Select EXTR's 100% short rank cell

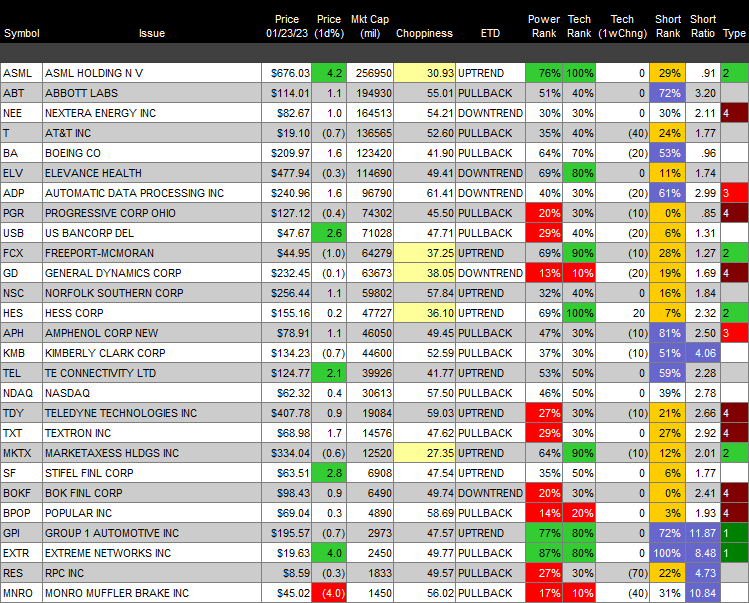click(667, 554)
